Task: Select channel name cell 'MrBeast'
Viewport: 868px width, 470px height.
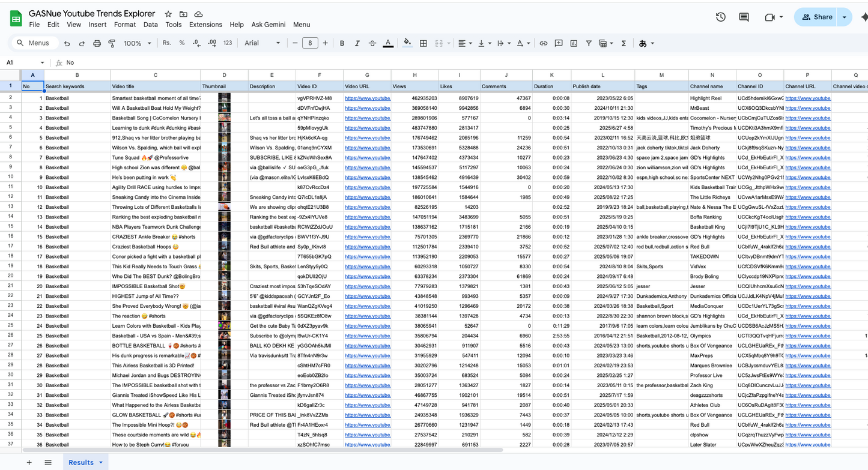Action: 712,108
